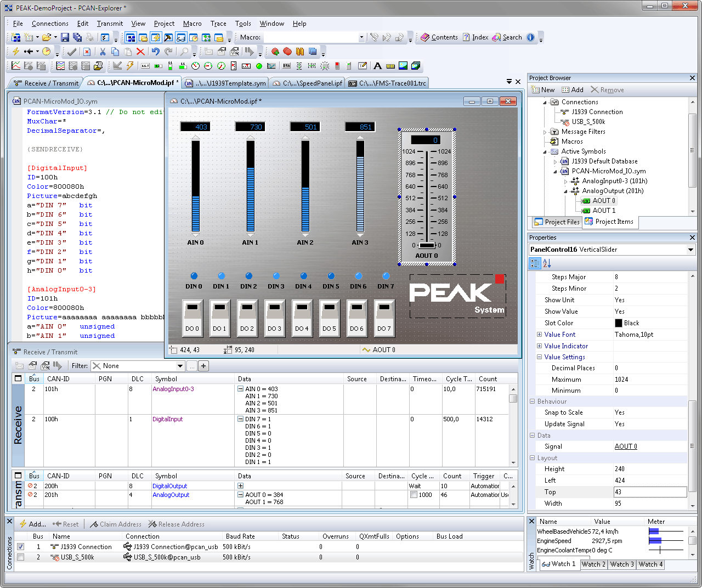Click the red X Delete icon
The height and width of the screenshot is (588, 702).
click(x=140, y=52)
